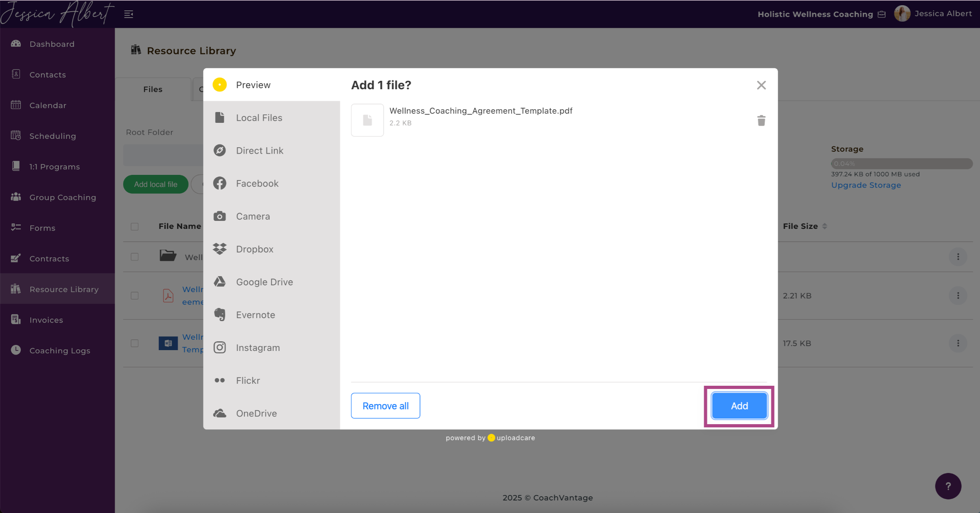Select Camera as the file source
Image resolution: width=980 pixels, height=513 pixels.
[x=253, y=216]
